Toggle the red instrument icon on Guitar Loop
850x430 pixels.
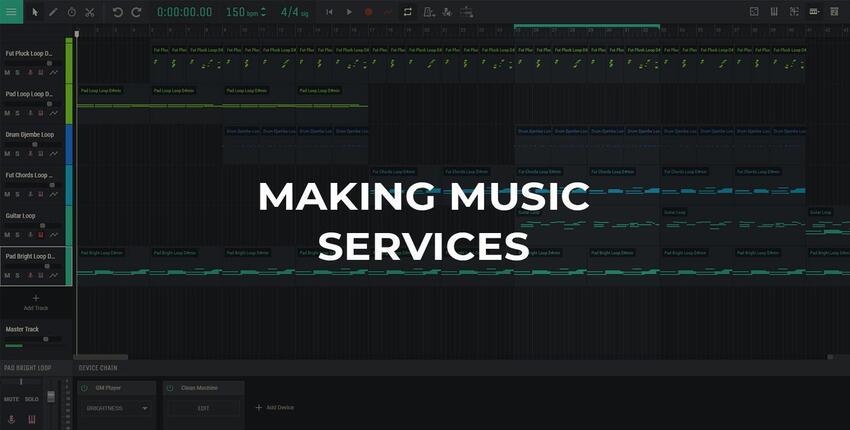(41, 235)
